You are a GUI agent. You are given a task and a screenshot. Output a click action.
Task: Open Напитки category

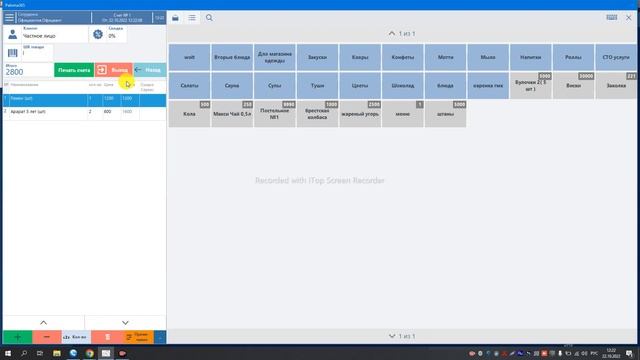pyautogui.click(x=531, y=57)
